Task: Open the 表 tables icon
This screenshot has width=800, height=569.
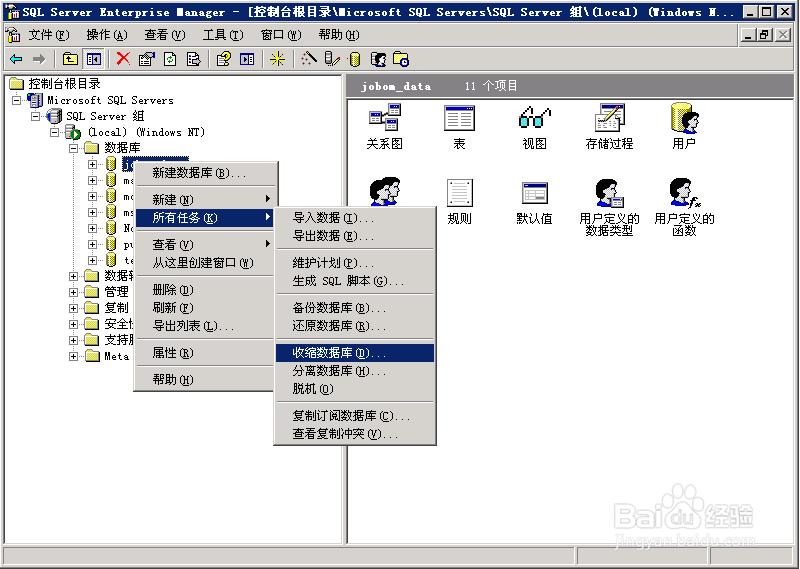Action: [x=459, y=127]
